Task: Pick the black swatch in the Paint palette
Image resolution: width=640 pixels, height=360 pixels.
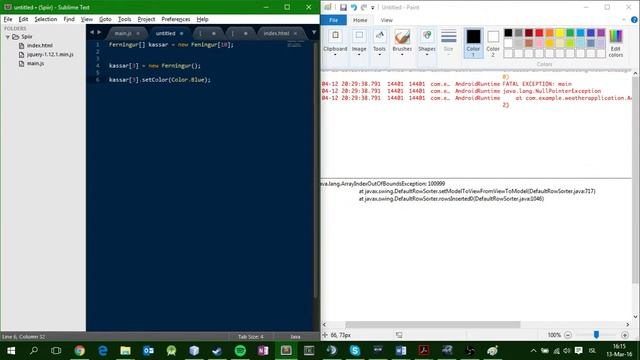Action: pos(508,33)
